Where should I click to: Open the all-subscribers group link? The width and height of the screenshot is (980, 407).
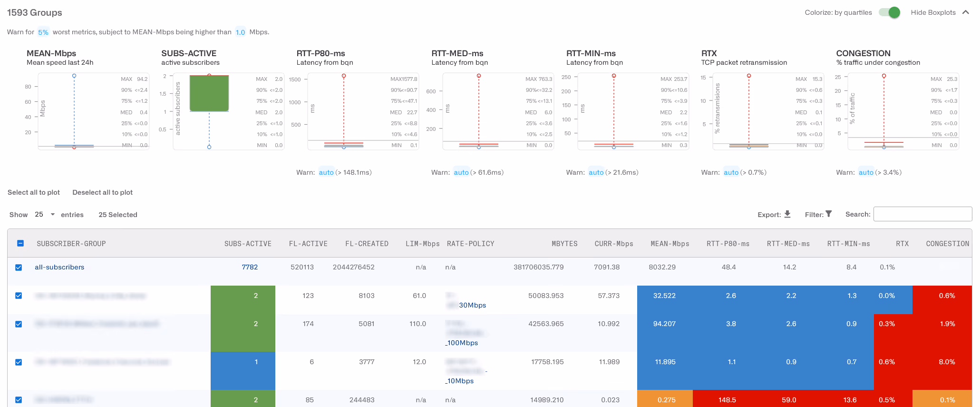coord(59,267)
